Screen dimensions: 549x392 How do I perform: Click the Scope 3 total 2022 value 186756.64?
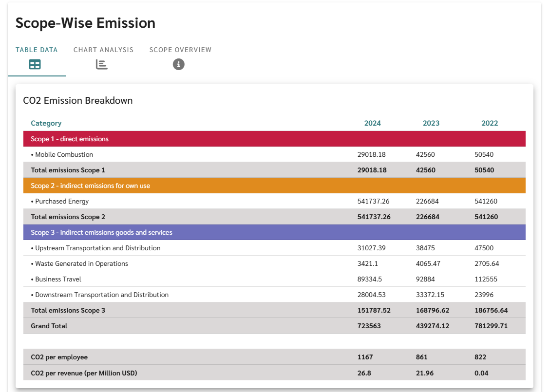(491, 311)
